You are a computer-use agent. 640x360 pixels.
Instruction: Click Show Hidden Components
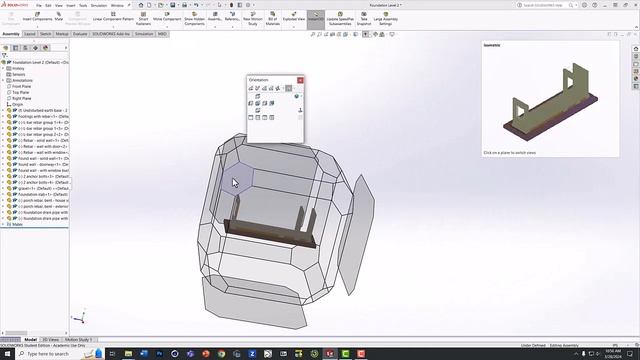pyautogui.click(x=194, y=19)
